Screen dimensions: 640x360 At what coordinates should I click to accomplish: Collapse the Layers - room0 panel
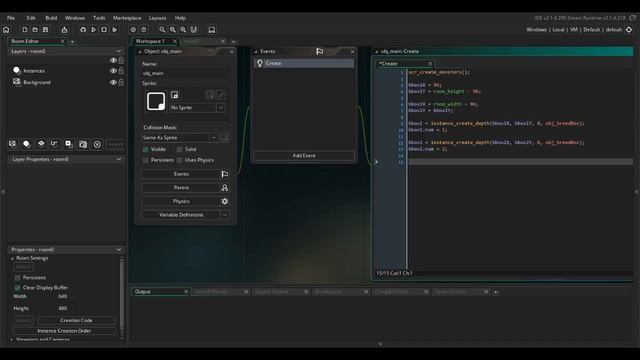[x=119, y=51]
